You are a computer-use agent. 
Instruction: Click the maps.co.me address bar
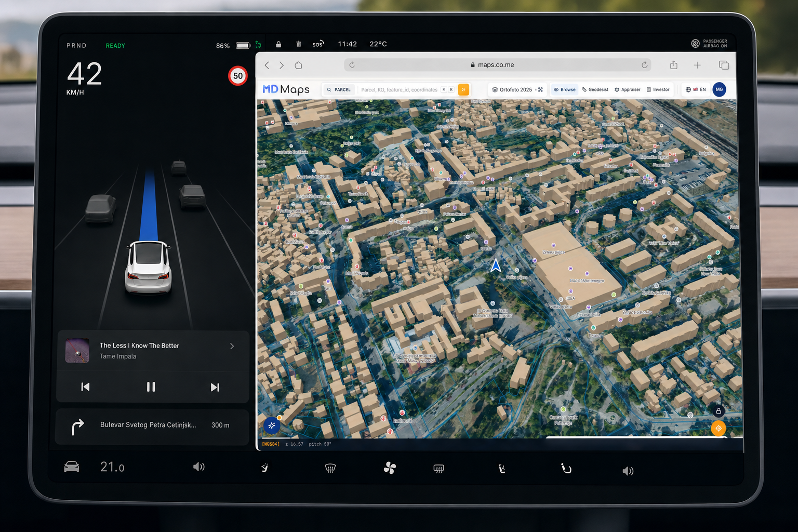[497, 65]
